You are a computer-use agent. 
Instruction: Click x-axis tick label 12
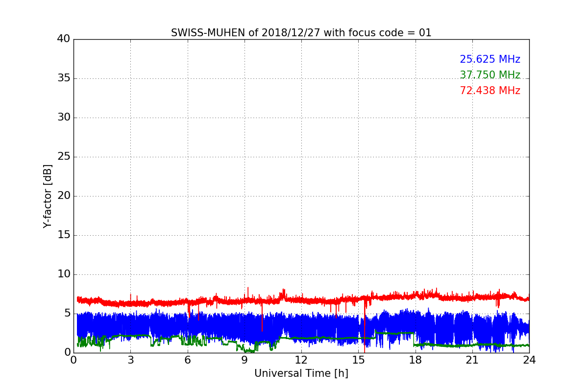(301, 360)
